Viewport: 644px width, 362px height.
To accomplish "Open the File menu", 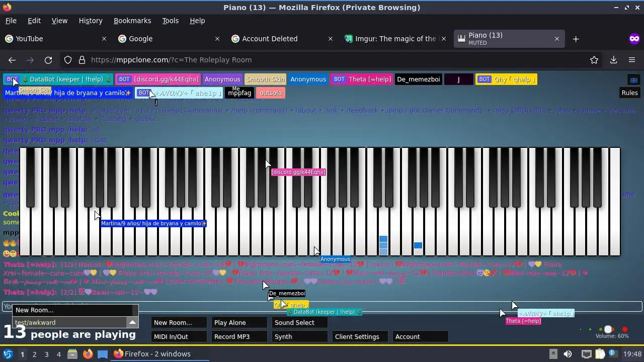I will pyautogui.click(x=11, y=21).
